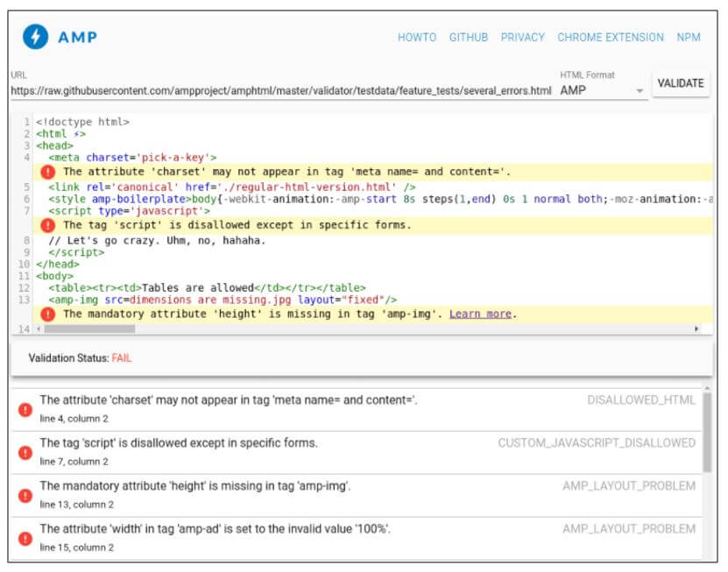This screenshot has height=572, width=728.
Task: Select the charset error in the results list
Action: pos(356,409)
